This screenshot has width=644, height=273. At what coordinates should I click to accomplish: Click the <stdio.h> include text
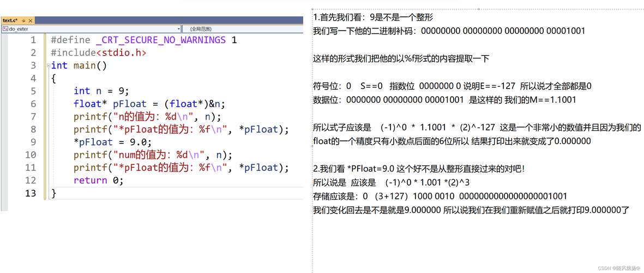[x=121, y=53]
